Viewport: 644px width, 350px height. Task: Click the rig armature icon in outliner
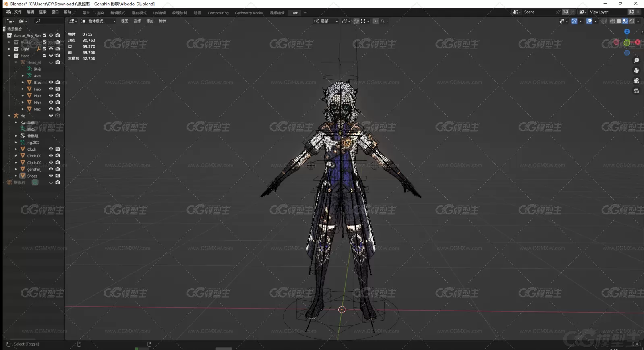(16, 116)
